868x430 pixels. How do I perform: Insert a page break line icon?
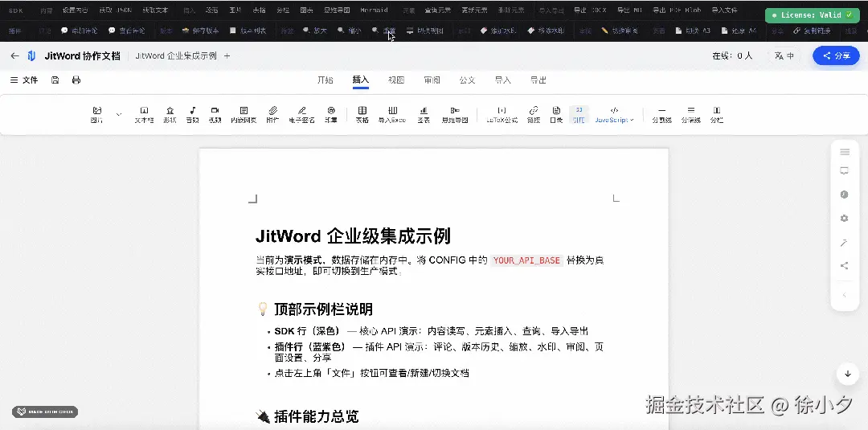691,115
